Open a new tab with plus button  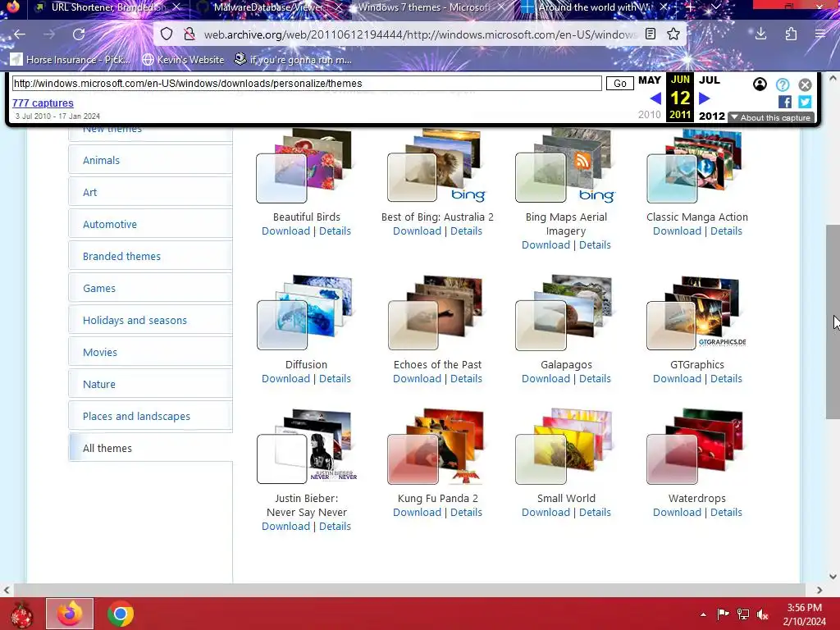tap(691, 7)
